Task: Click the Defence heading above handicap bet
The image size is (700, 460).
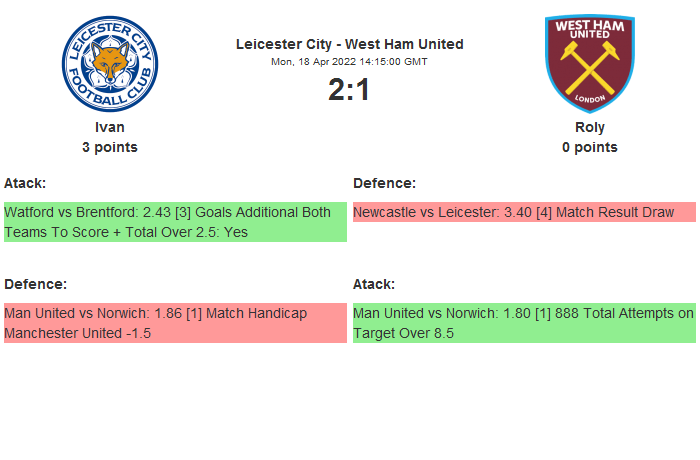Action: pyautogui.click(x=35, y=284)
